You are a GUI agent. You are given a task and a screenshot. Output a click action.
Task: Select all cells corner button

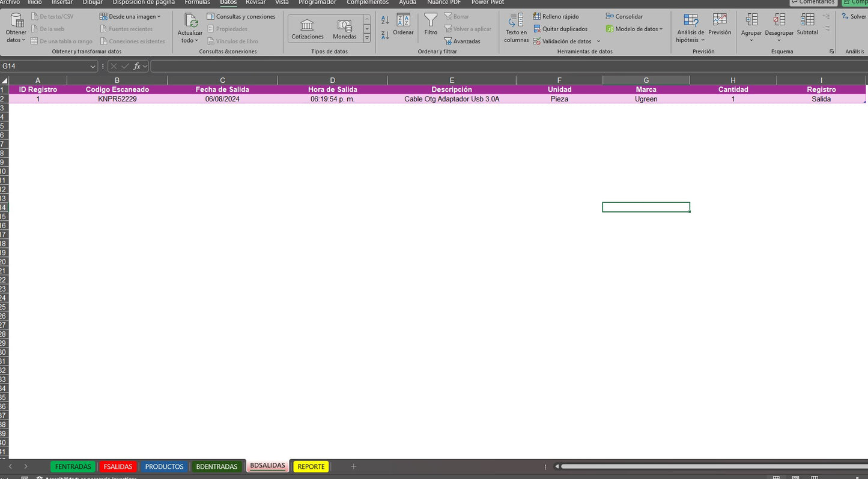pos(4,80)
